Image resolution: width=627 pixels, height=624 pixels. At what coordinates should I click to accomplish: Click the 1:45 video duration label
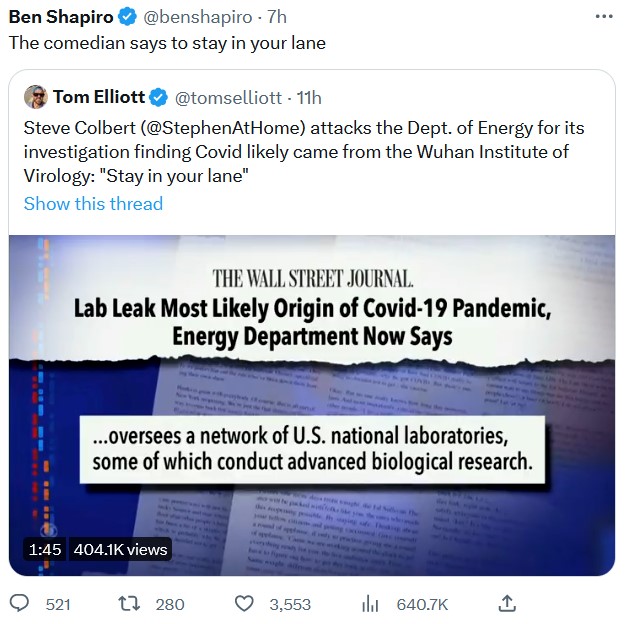[x=46, y=549]
